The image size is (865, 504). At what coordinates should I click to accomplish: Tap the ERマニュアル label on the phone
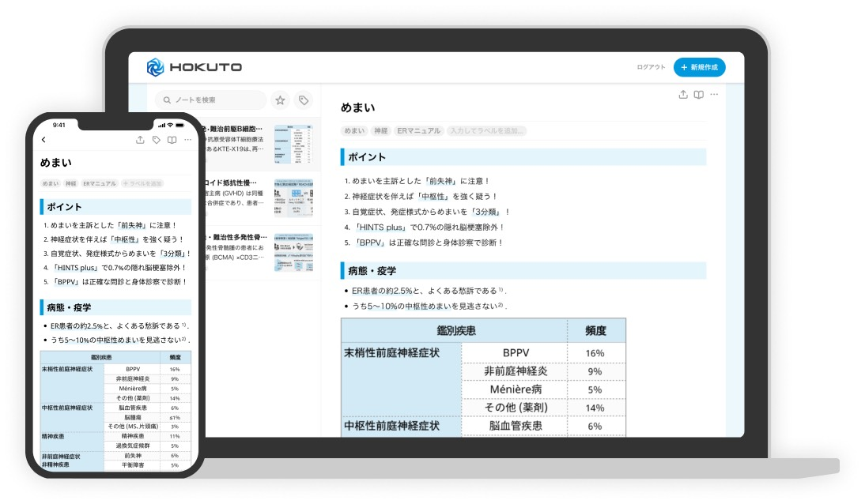100,183
